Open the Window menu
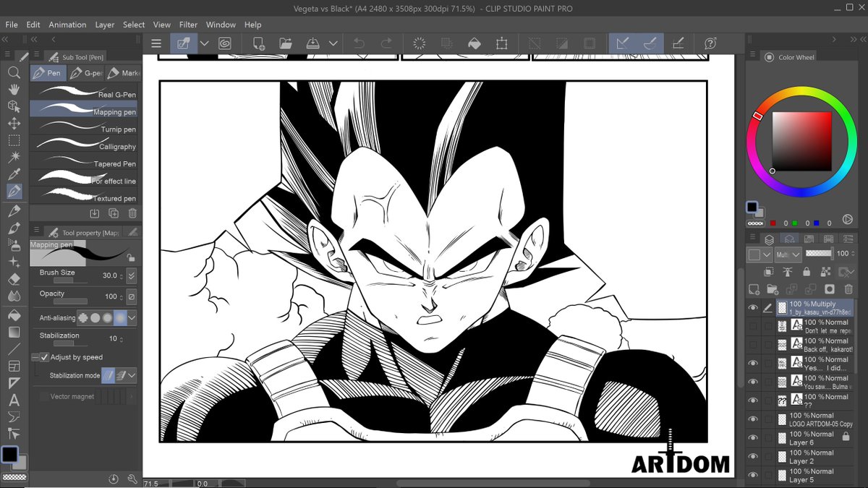 click(221, 25)
